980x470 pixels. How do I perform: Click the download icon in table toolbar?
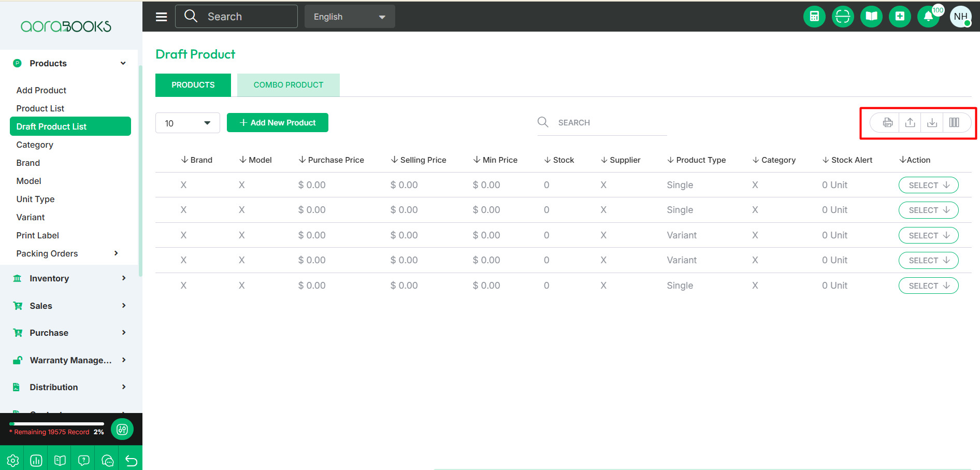pos(932,123)
